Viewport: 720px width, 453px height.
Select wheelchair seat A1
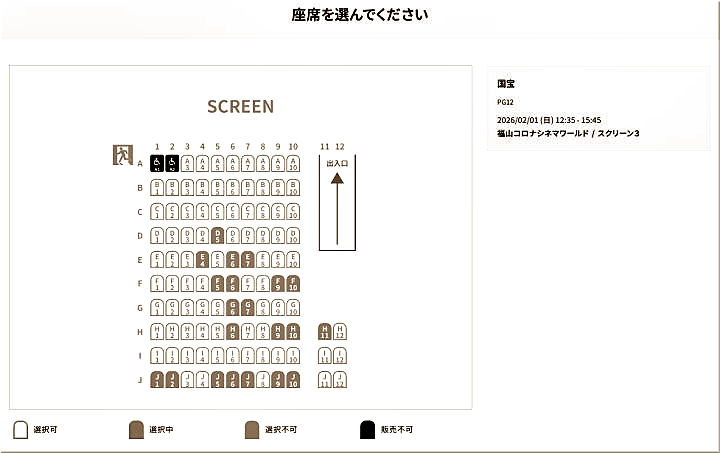[x=157, y=163]
